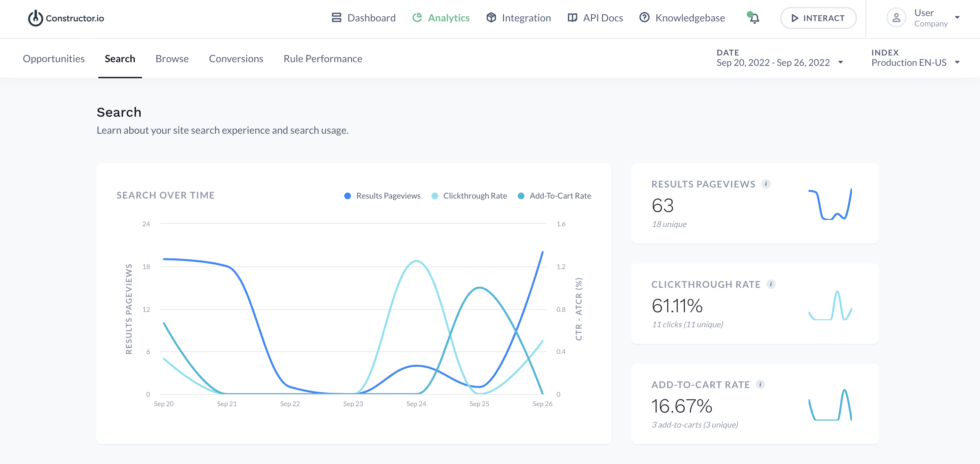This screenshot has width=980, height=464.
Task: Click the Add-To-Cart Rate sparkline
Action: click(830, 405)
